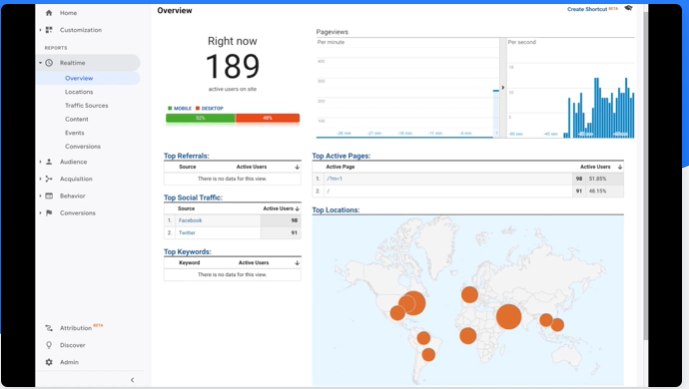The height and width of the screenshot is (389, 689).
Task: Collapse sidebar with the left chevron
Action: tap(132, 380)
